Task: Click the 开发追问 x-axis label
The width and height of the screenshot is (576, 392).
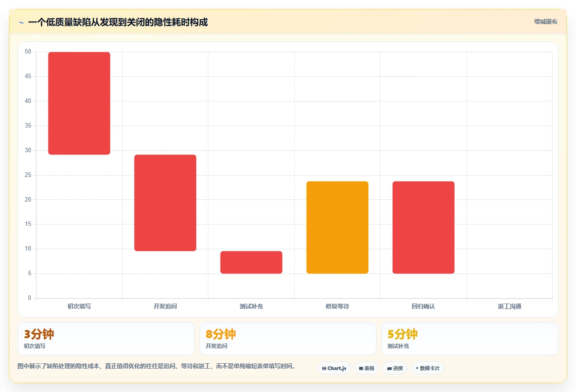Action: coord(165,306)
